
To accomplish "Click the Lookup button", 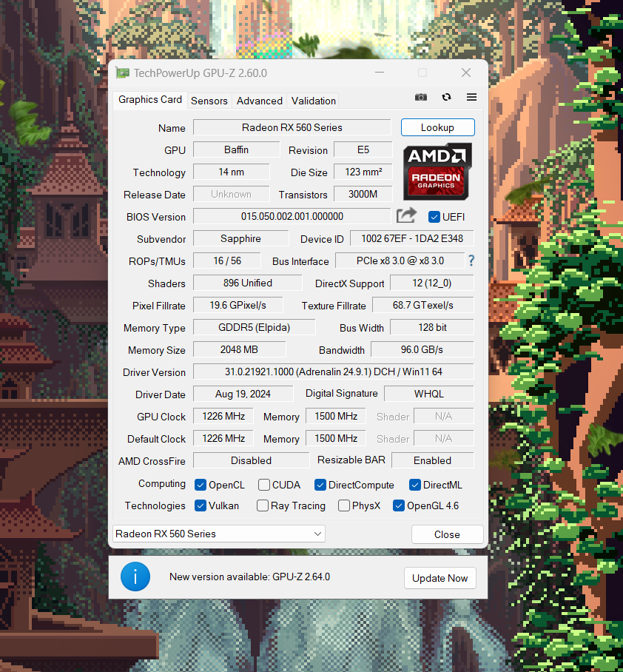I will point(437,128).
